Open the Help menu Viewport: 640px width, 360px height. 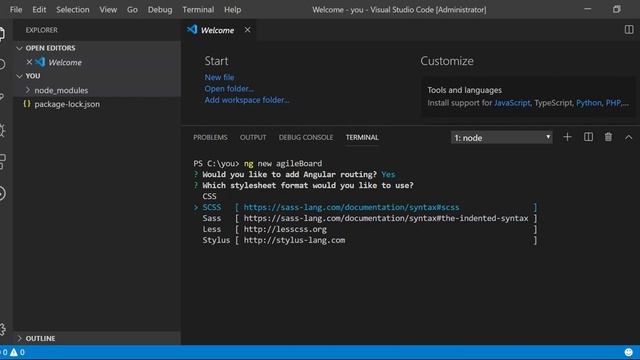pos(232,9)
